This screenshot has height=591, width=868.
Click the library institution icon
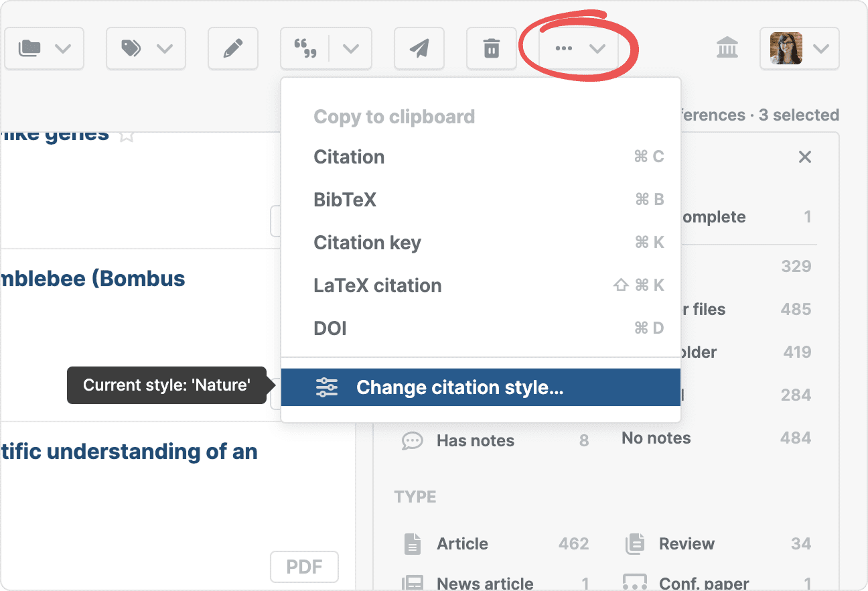tap(727, 48)
